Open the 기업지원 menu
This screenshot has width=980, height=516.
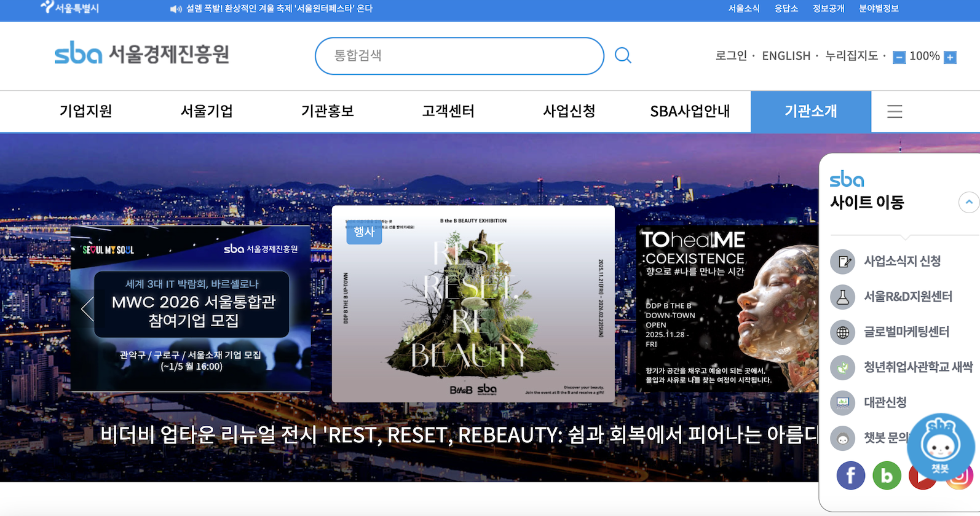point(85,111)
